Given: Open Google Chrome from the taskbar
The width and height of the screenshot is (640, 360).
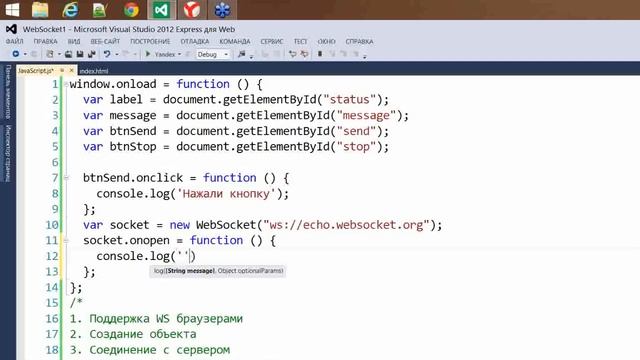Looking at the screenshot, I should point(131,10).
